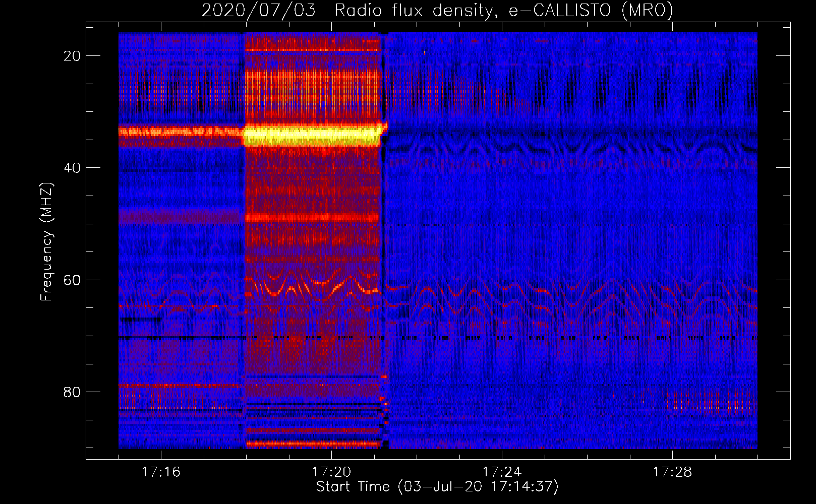Click the 20 frequency tick label

(72, 56)
